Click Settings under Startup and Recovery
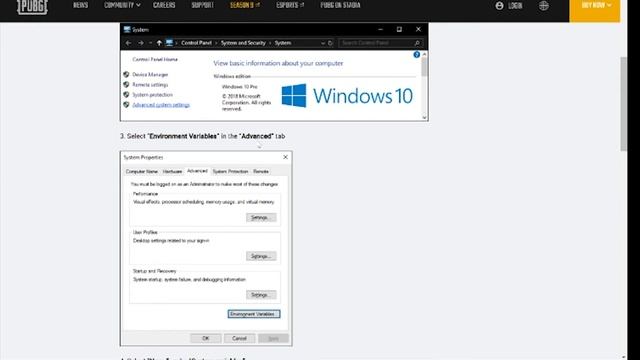This screenshot has height=360, width=640. (x=261, y=295)
